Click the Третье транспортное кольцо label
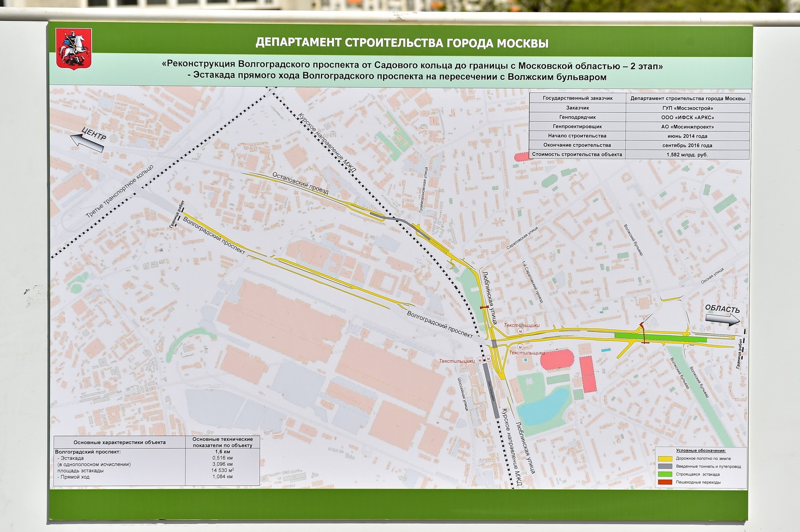Image resolution: width=800 pixels, height=532 pixels. pos(119,191)
